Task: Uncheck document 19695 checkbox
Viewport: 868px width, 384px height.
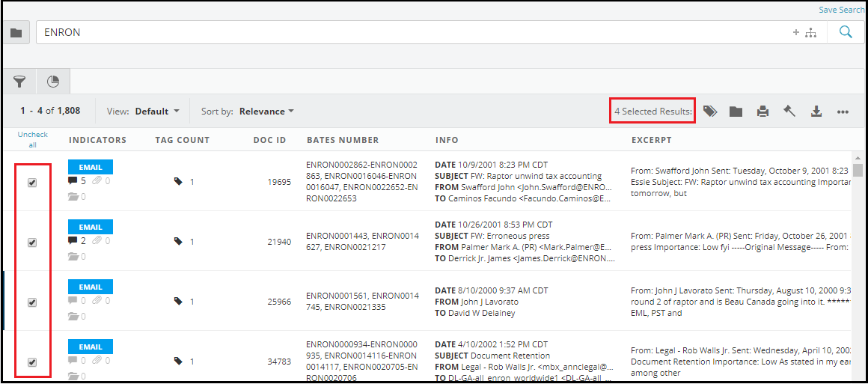Action: coord(32,183)
